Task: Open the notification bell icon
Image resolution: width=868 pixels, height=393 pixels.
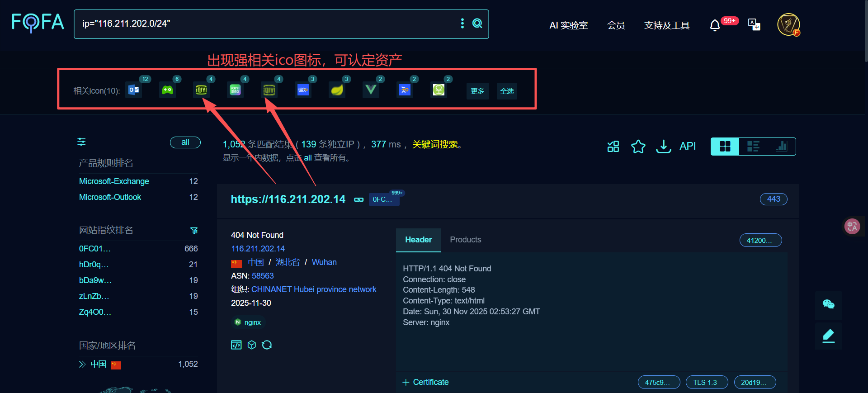Action: pos(714,25)
